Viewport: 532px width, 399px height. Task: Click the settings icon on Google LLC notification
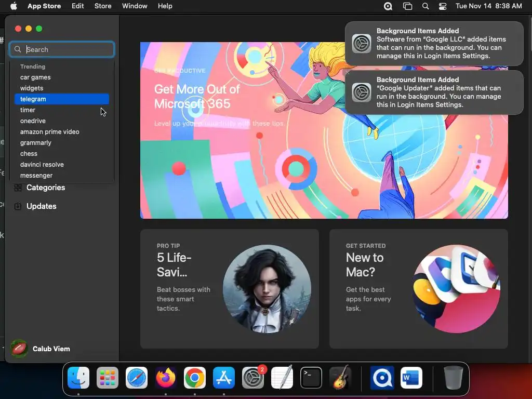pos(362,44)
